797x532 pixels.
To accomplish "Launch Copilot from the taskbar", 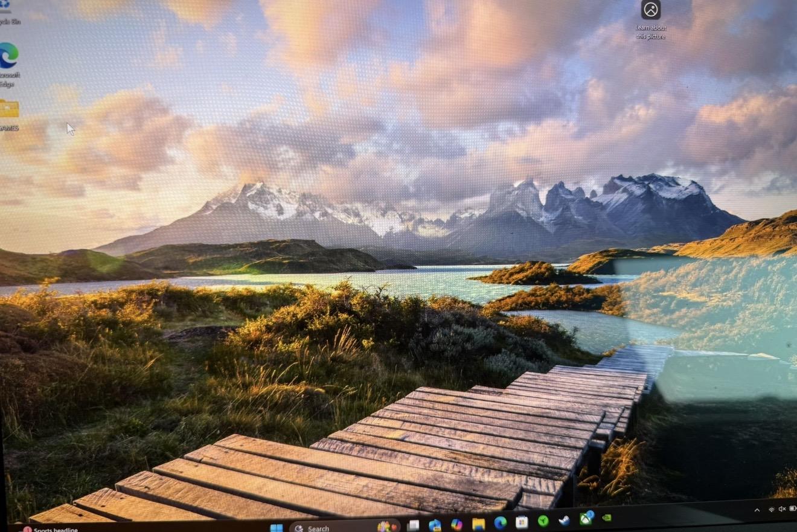I will point(456,524).
